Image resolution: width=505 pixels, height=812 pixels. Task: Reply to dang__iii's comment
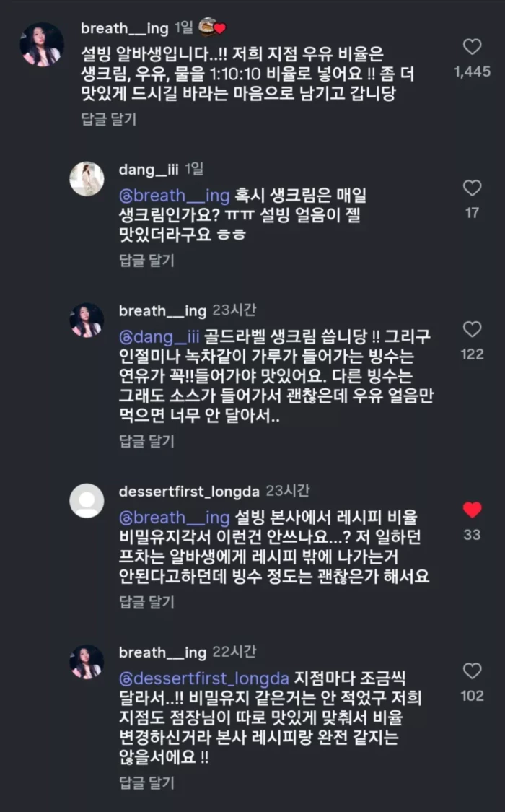(146, 261)
